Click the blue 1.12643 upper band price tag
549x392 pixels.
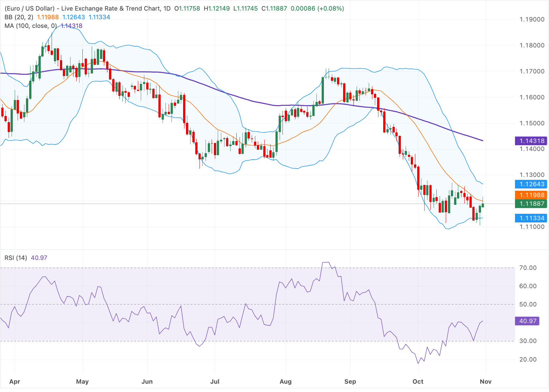click(x=531, y=184)
